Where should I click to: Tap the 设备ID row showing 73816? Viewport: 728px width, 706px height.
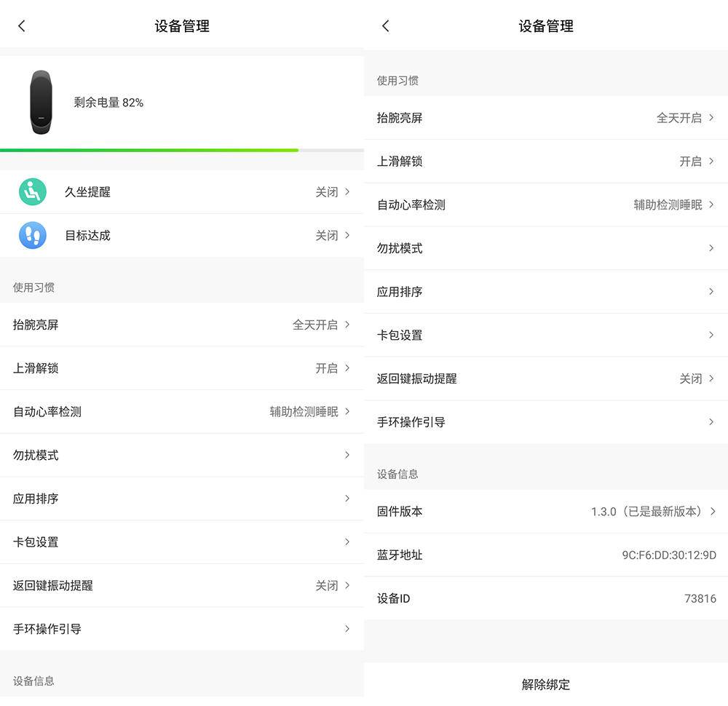click(x=546, y=598)
